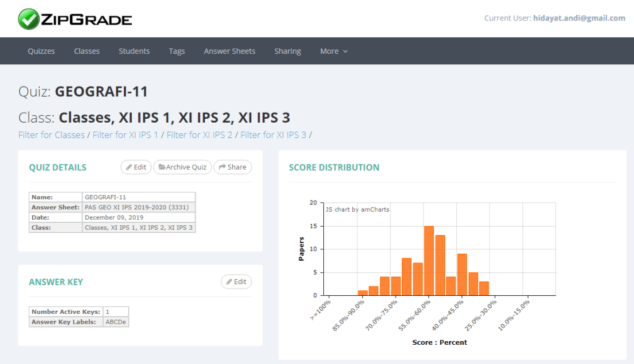Open the Students page
The height and width of the screenshot is (364, 634).
point(134,51)
